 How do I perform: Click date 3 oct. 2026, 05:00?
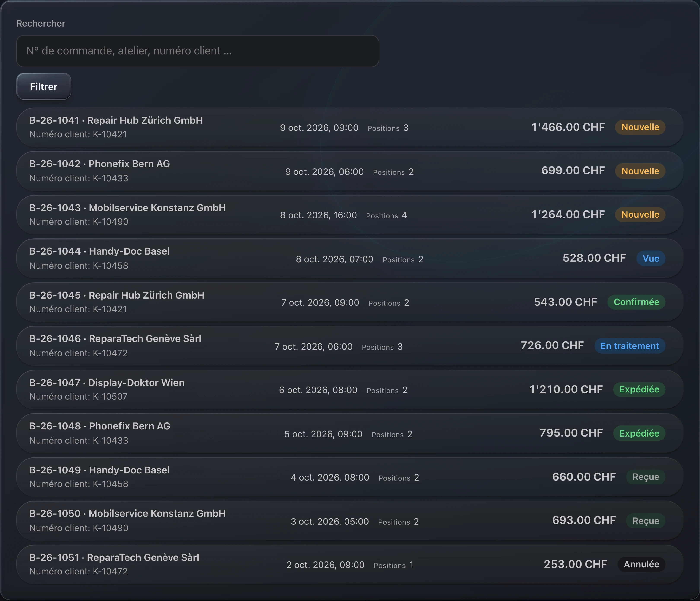click(x=330, y=522)
